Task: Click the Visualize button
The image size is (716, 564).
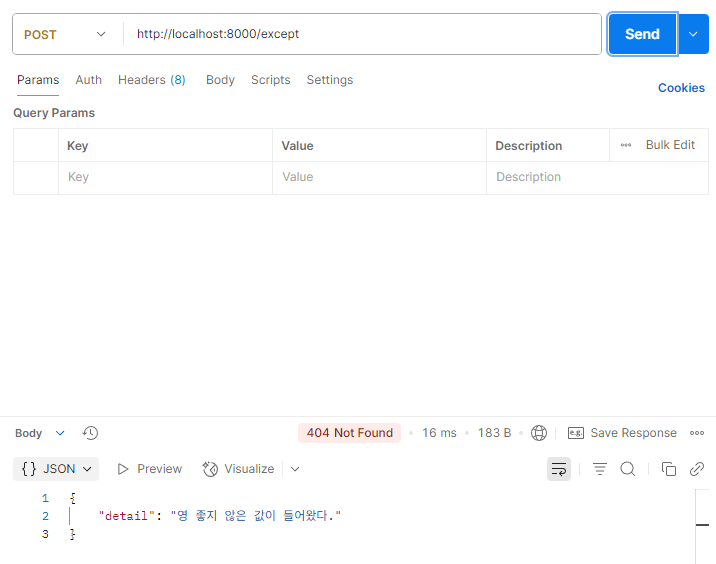Action: coord(238,469)
